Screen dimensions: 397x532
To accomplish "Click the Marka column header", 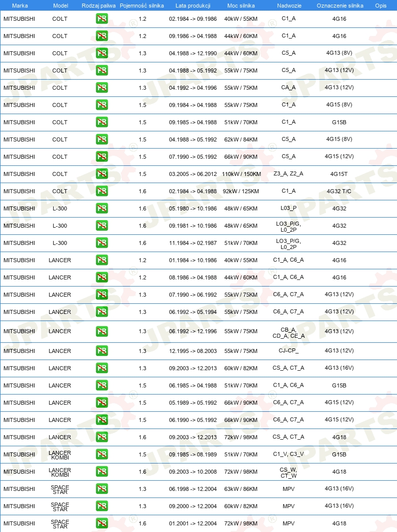I will pyautogui.click(x=20, y=6).
